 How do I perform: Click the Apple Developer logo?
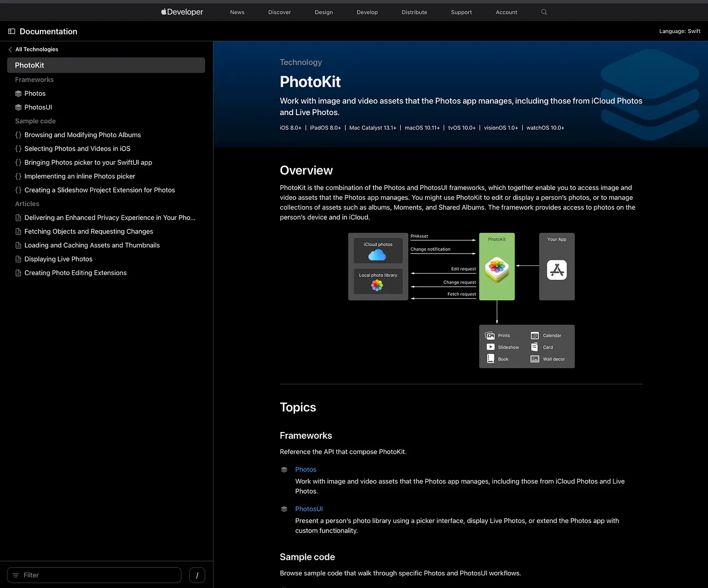(182, 12)
